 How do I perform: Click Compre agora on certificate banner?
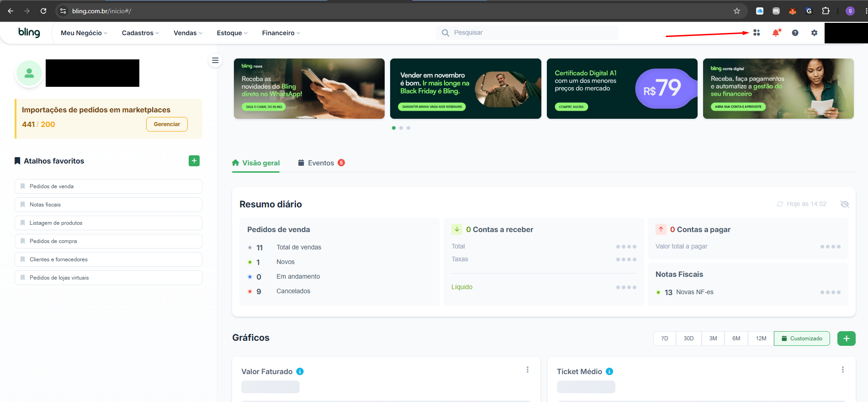tap(571, 107)
